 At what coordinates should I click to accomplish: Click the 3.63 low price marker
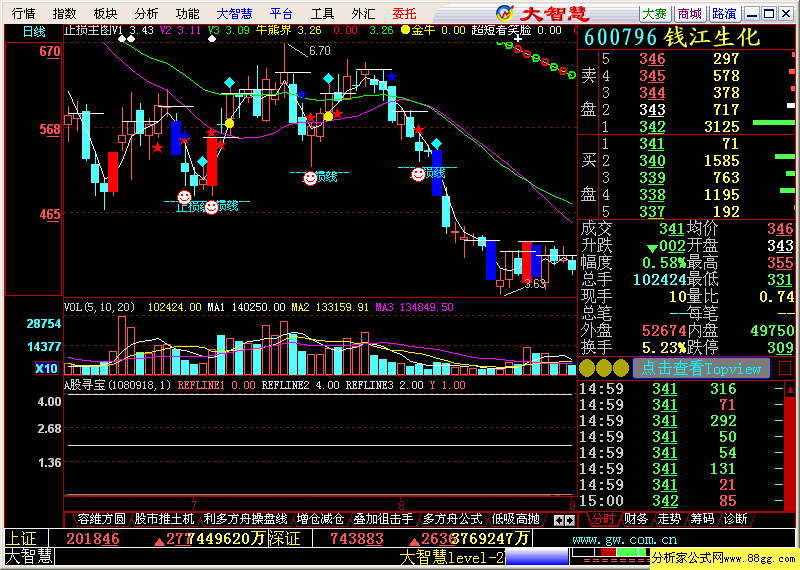click(535, 284)
